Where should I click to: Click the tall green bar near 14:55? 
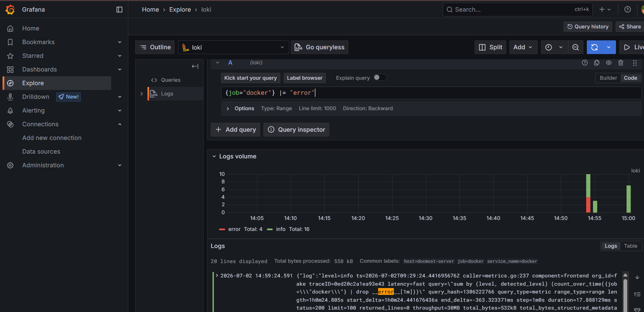click(588, 186)
